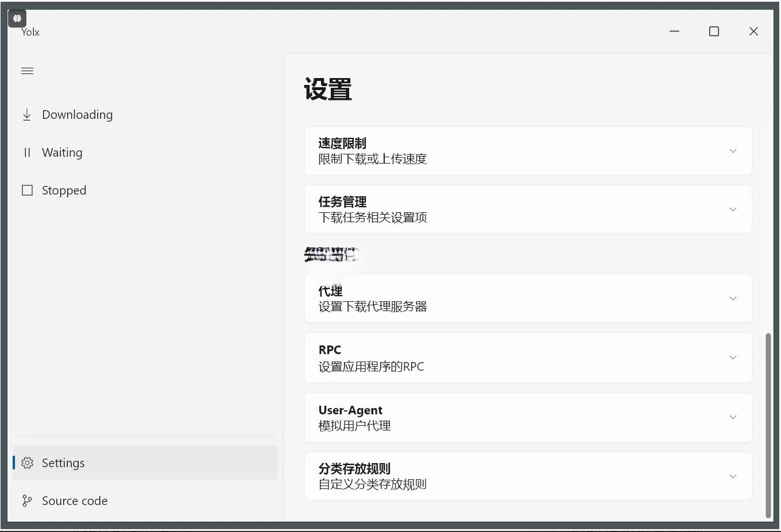Maximize the Yolx window

point(714,32)
